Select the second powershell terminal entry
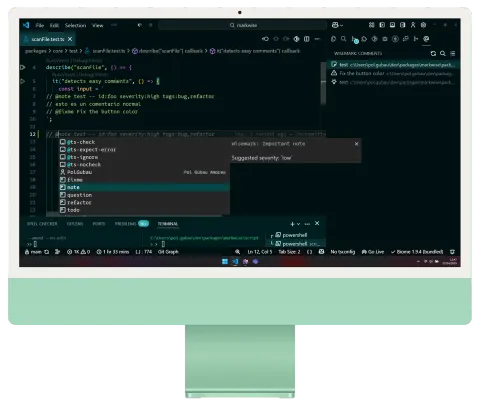 coord(296,244)
